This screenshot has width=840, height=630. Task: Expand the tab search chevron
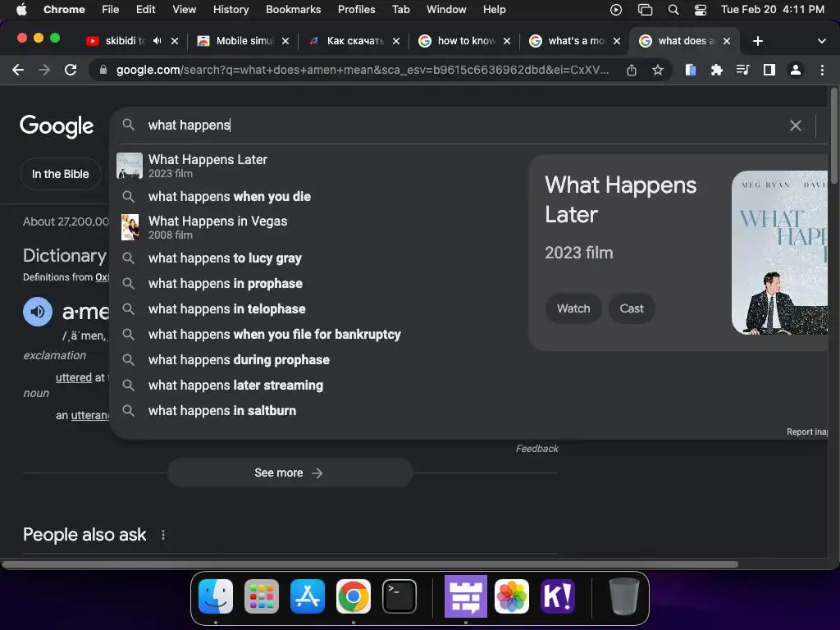821,41
